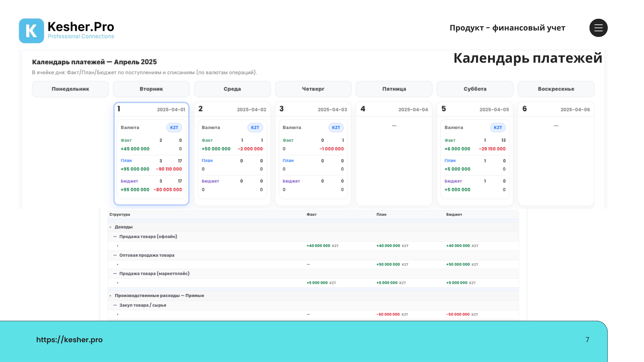Select the Суббота weekday header
The height and width of the screenshot is (362, 644).
click(x=475, y=89)
